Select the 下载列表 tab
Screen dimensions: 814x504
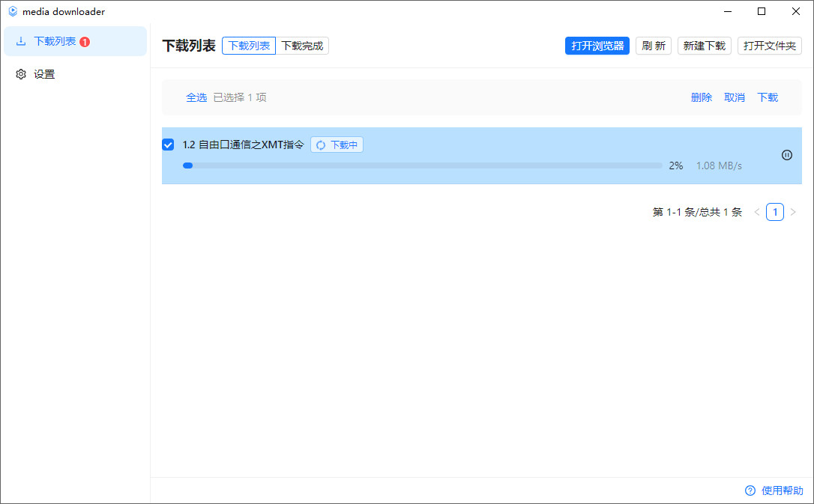click(249, 46)
